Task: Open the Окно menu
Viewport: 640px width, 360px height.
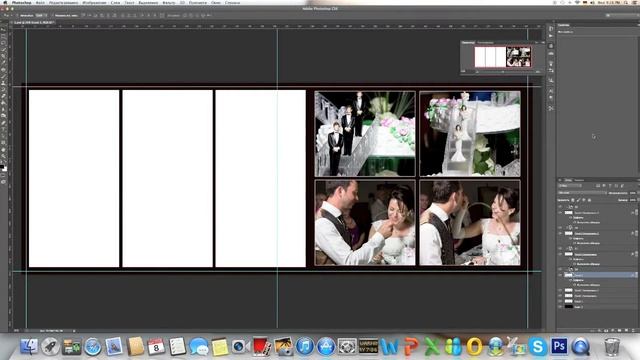Action: (x=216, y=2)
